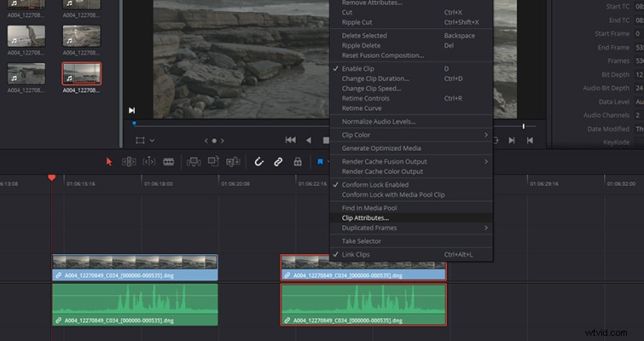Choose Delete Selected menu entry
Screen dimensions: 644x341
coord(411,36)
